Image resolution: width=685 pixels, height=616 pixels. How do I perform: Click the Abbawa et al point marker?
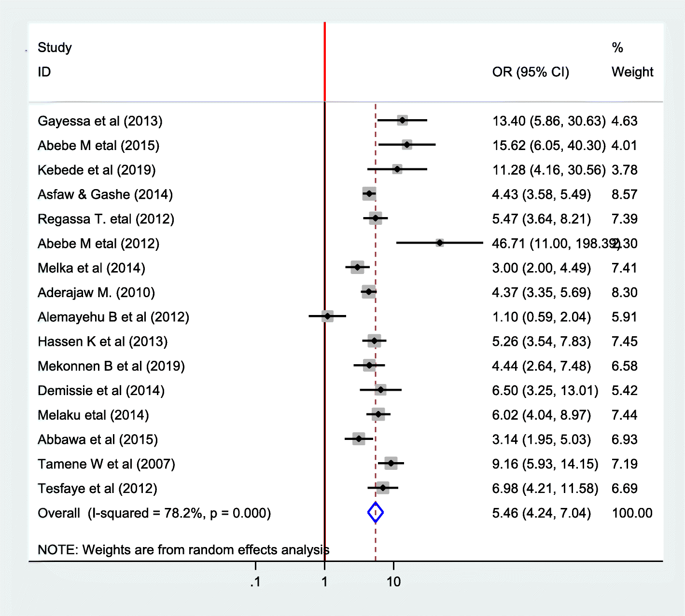point(359,439)
